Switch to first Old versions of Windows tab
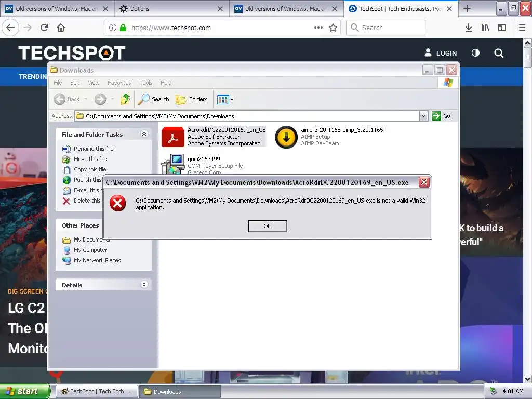The image size is (532, 399). click(x=57, y=8)
